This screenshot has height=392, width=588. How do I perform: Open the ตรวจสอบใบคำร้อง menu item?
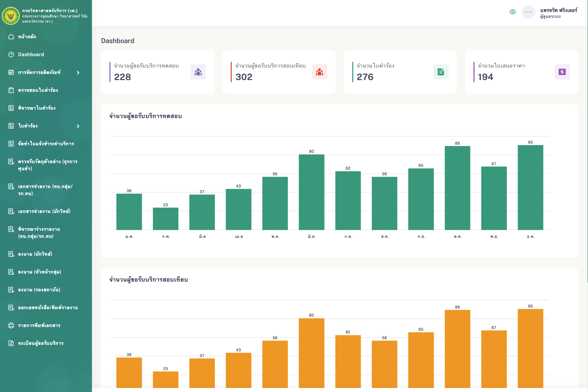[38, 90]
